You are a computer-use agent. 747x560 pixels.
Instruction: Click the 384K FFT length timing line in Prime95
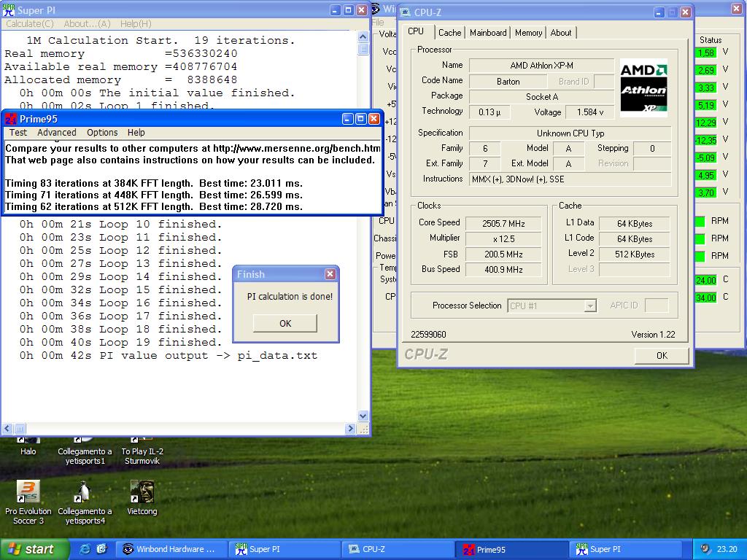[x=154, y=183]
